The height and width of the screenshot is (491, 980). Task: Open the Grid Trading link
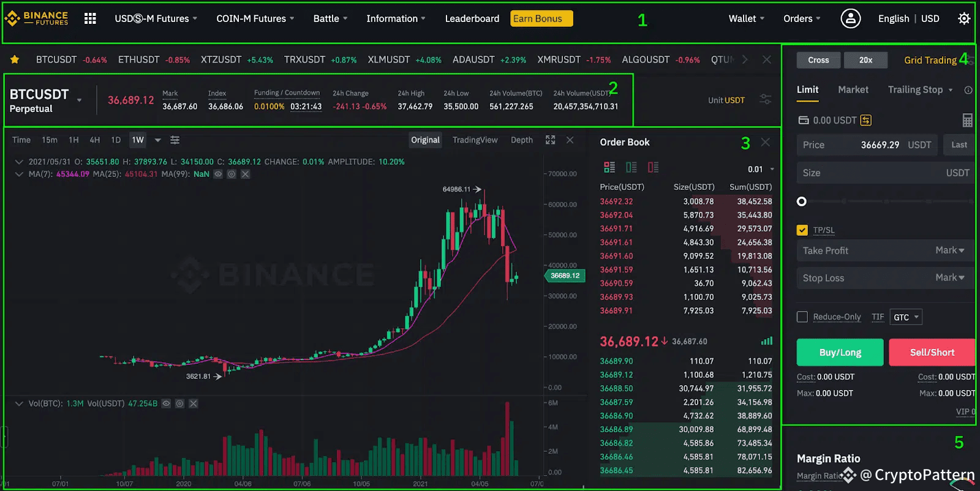[930, 60]
